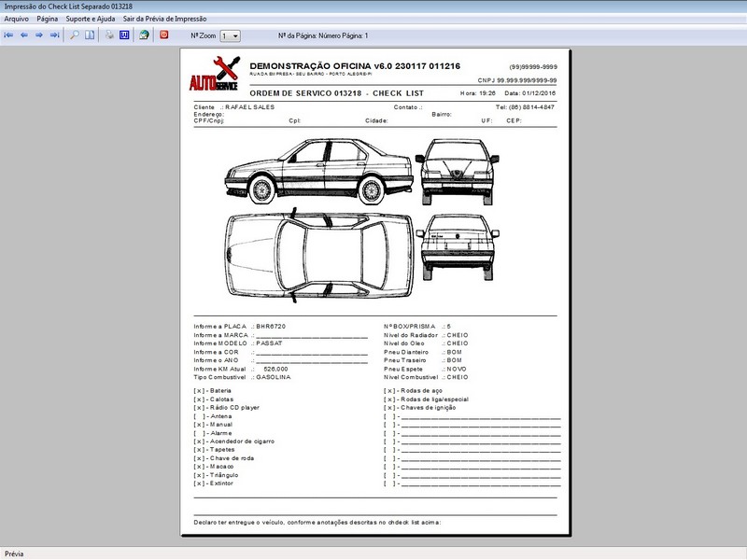Click the printer icon in toolbar
Viewport: 747px width, 560px height.
click(109, 35)
